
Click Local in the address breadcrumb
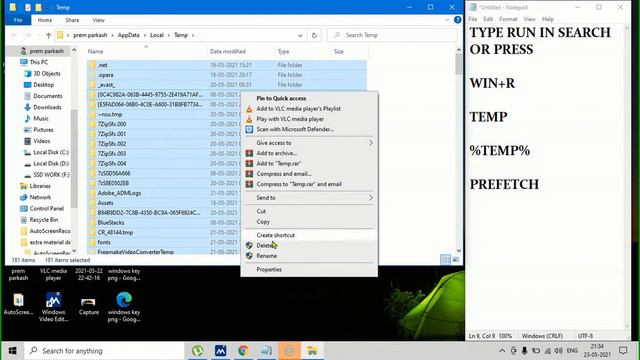click(x=157, y=35)
